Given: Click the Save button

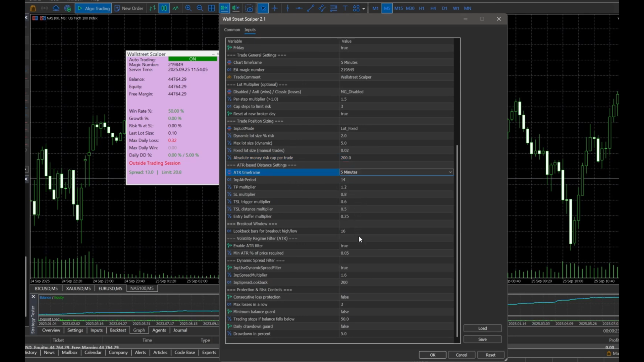Looking at the screenshot, I should pyautogui.click(x=482, y=340).
